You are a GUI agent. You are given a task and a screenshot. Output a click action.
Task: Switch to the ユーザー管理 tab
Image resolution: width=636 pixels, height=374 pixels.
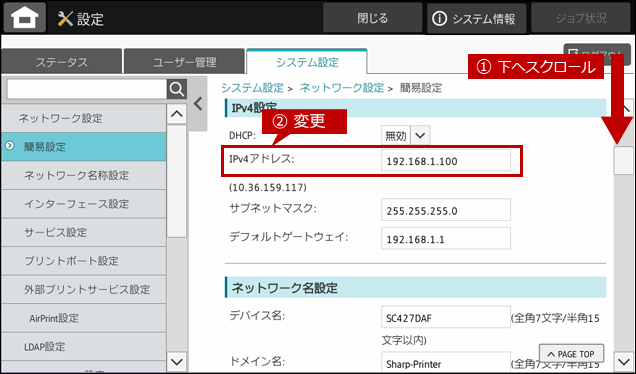185,62
